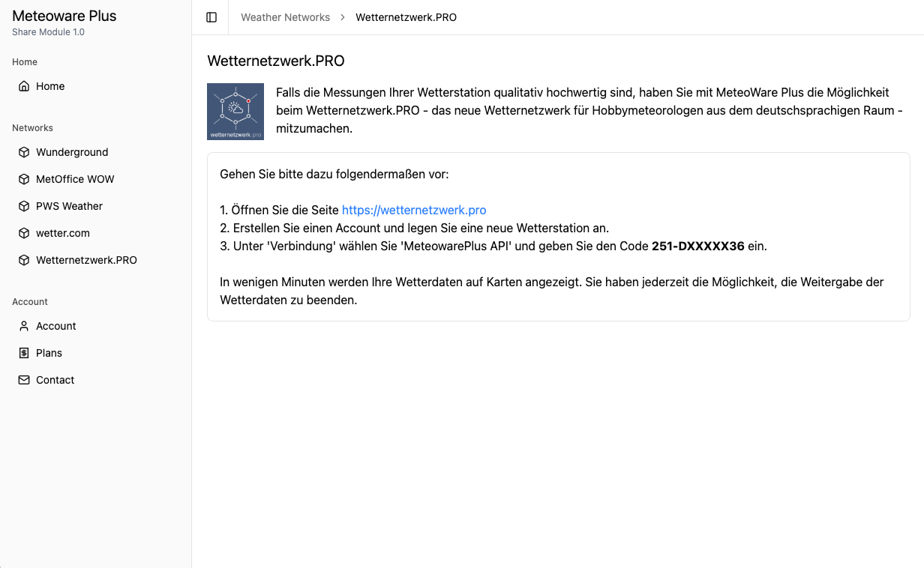Click step 2 'Erstellen Sie einen Account' text
924x568 pixels.
click(x=414, y=229)
